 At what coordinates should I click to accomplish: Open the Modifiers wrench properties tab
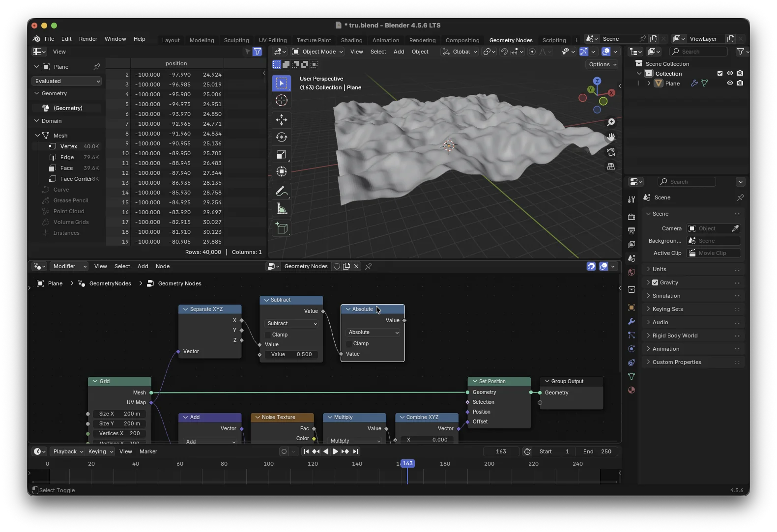pyautogui.click(x=632, y=321)
